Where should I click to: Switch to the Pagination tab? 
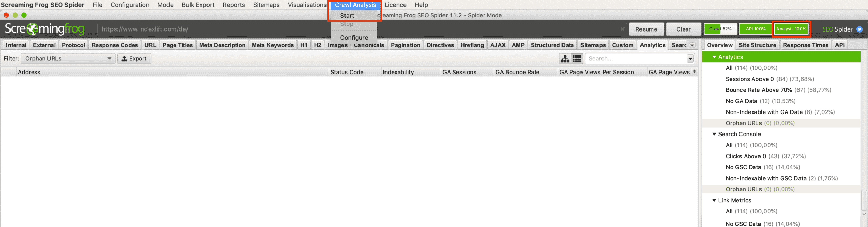click(406, 45)
